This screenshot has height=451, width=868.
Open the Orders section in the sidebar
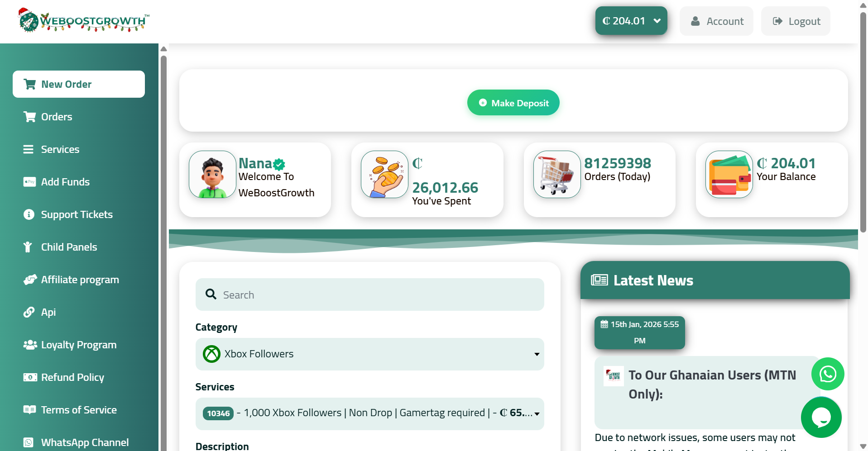click(x=29, y=116)
